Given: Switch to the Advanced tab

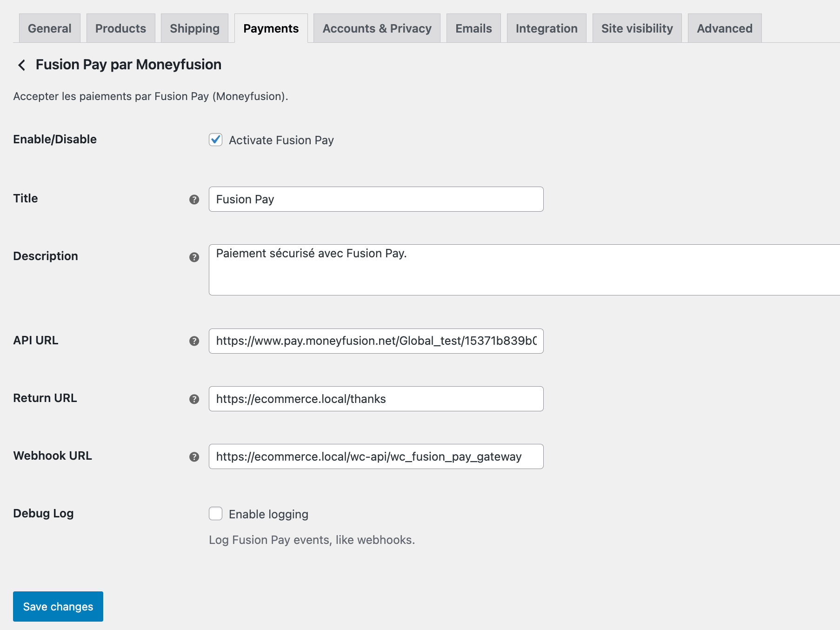Looking at the screenshot, I should point(724,28).
